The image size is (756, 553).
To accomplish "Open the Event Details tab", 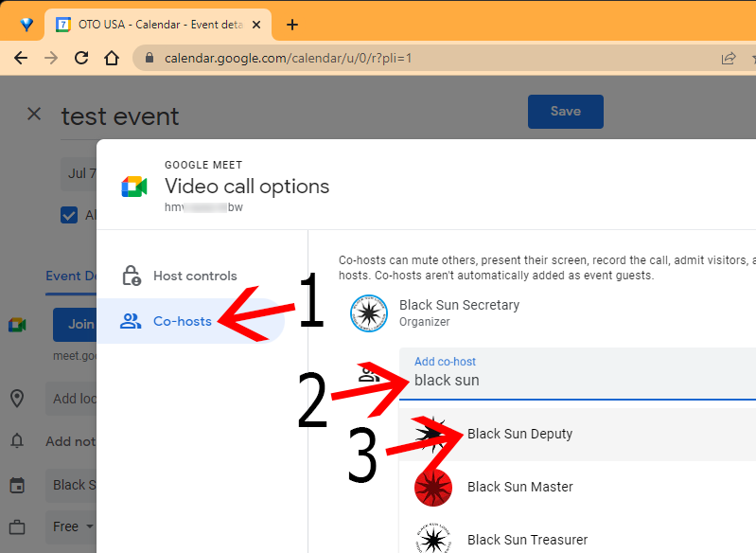I will pos(71,276).
